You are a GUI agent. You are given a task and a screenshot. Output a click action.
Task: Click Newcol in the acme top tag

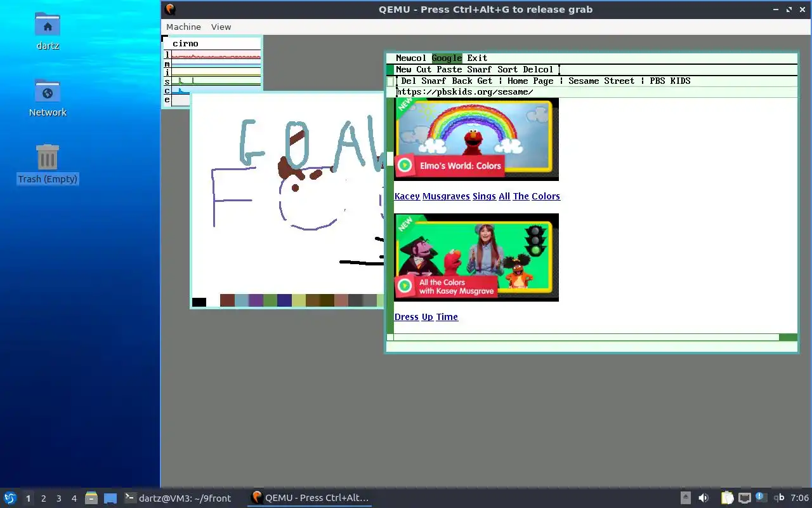(x=411, y=58)
